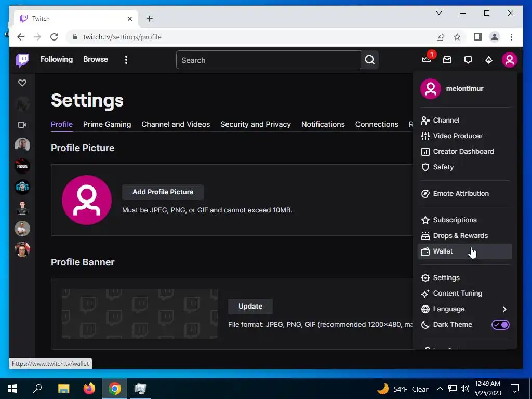532x399 pixels.
Task: Open the FISSURE channel in sidebar
Action: [22, 166]
